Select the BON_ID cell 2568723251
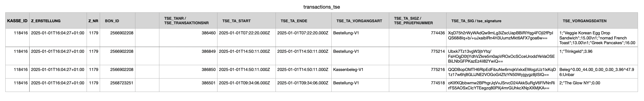Viewport: 644px width, 101px height. tap(122, 83)
